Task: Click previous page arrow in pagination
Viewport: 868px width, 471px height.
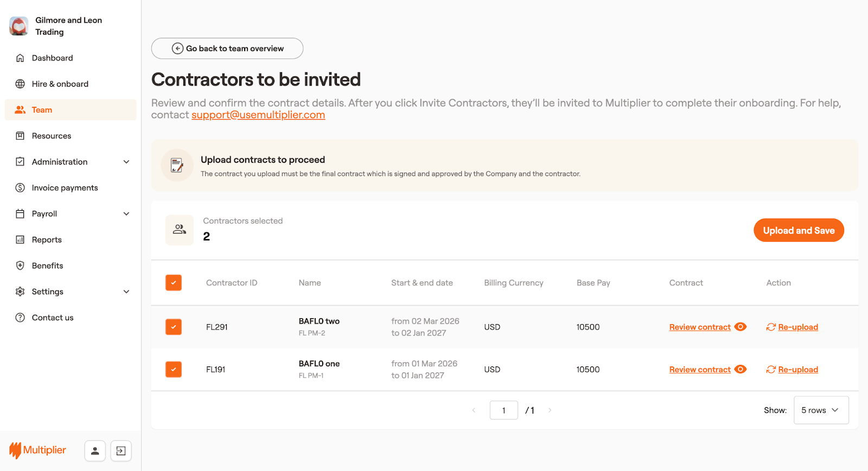Action: coord(474,410)
